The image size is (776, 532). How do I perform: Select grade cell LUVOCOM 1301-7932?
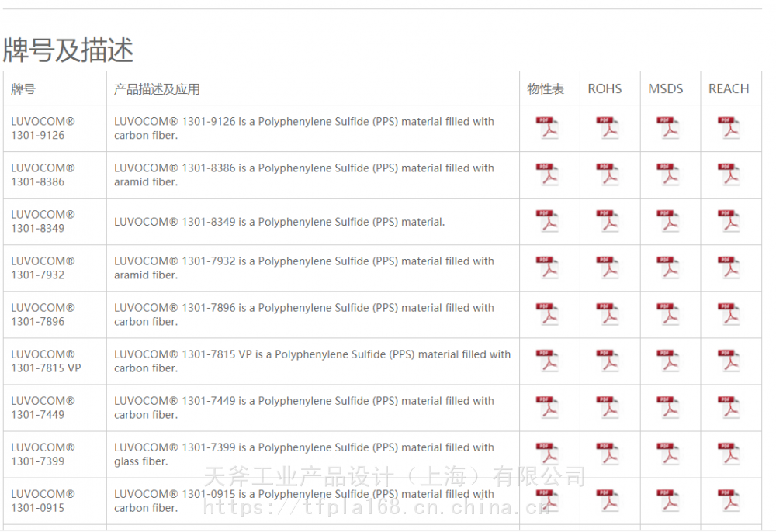[55, 268]
